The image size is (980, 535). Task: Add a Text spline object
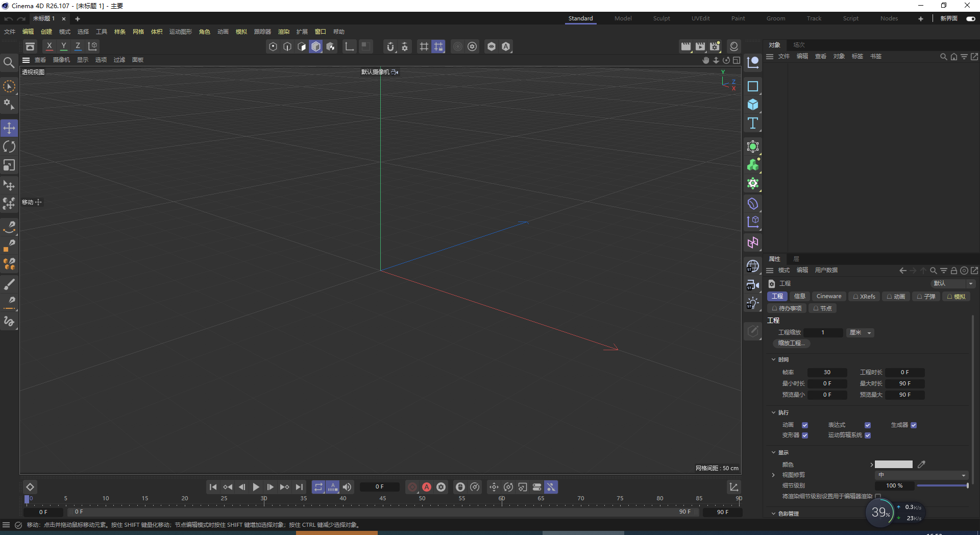click(753, 123)
